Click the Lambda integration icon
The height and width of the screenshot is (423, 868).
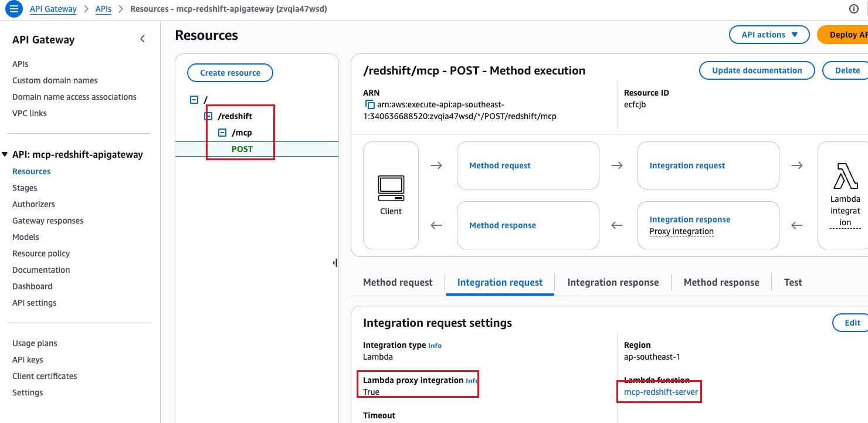pyautogui.click(x=845, y=176)
